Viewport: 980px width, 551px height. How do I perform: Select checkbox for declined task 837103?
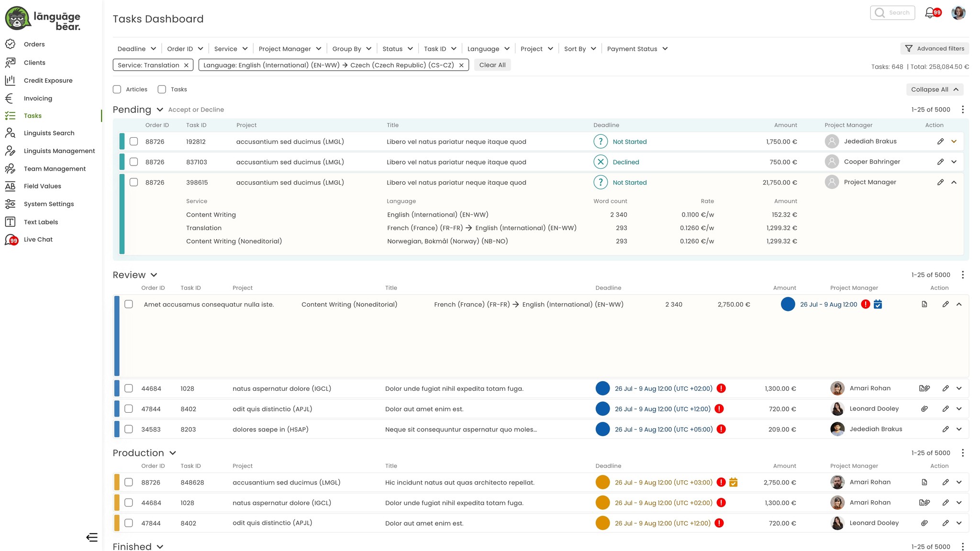pyautogui.click(x=134, y=162)
